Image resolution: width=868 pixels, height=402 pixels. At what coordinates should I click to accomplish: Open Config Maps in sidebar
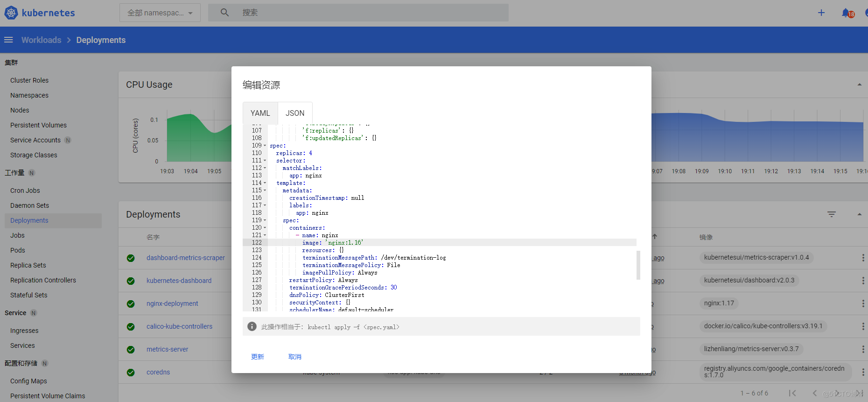click(28, 381)
